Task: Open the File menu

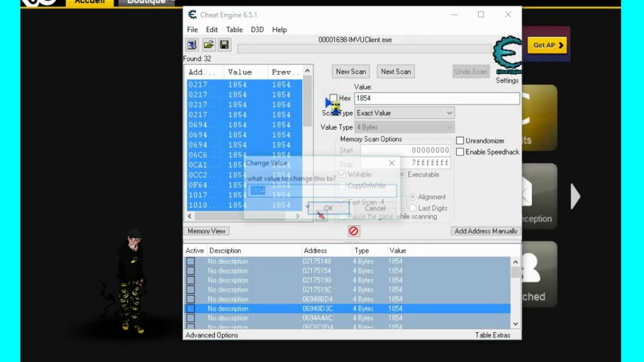Action: [192, 30]
